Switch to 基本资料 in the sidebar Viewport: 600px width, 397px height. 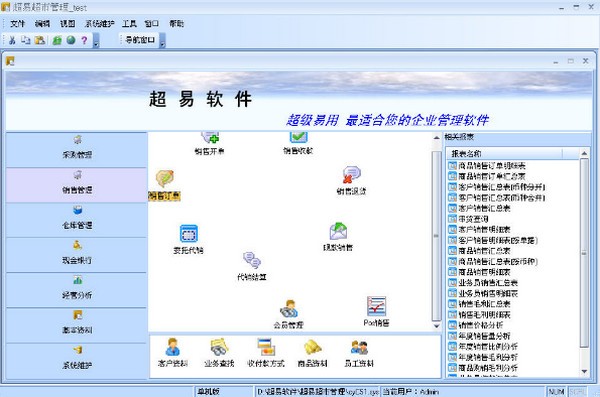coord(77,325)
